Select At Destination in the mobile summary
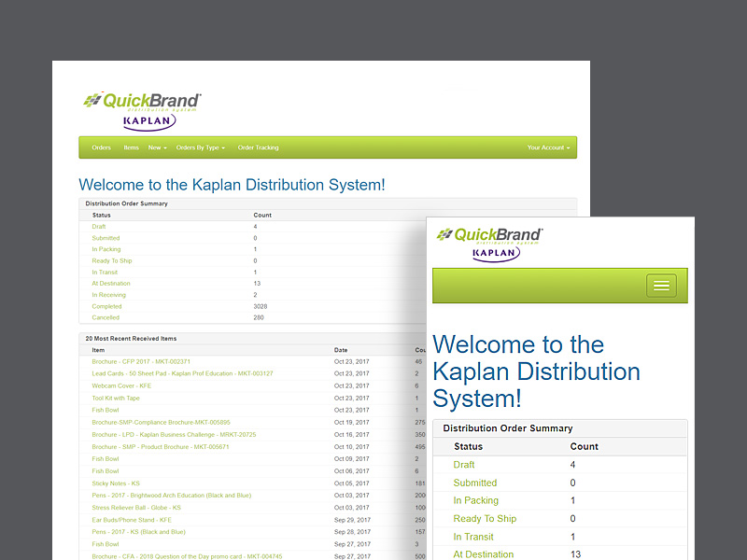 tap(484, 554)
